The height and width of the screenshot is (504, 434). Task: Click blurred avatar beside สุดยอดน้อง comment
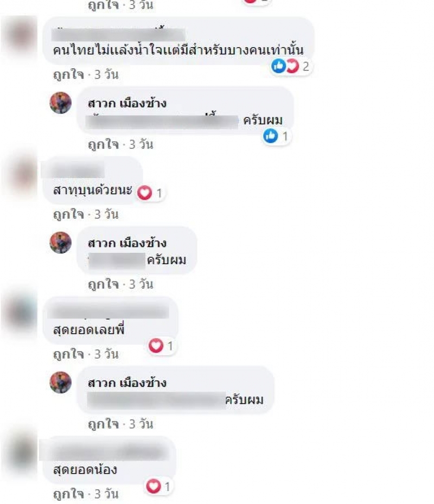click(20, 454)
